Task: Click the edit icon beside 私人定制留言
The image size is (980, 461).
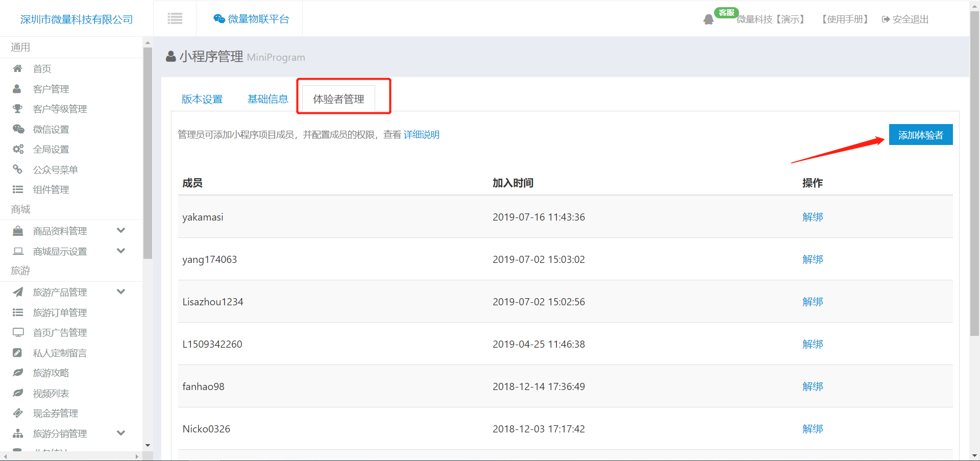Action: (17, 353)
